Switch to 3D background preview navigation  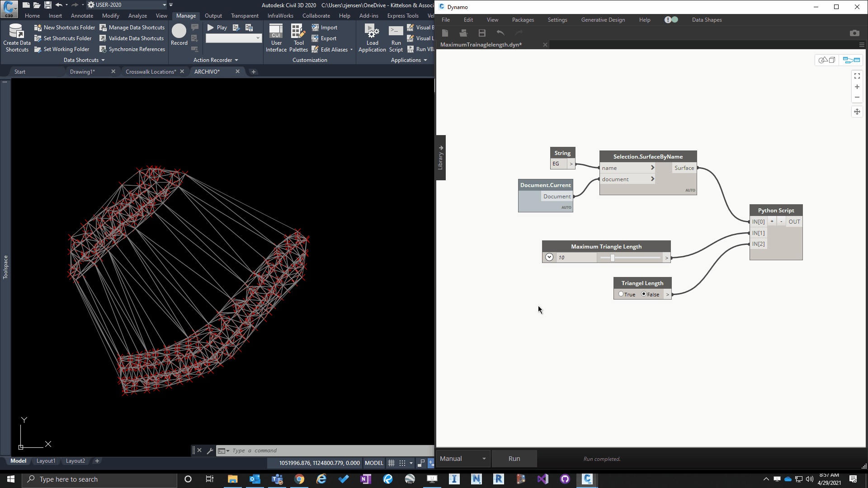coord(827,60)
